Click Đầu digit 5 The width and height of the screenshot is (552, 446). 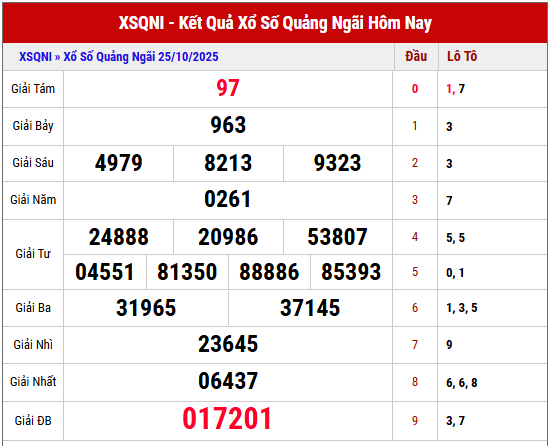(415, 272)
